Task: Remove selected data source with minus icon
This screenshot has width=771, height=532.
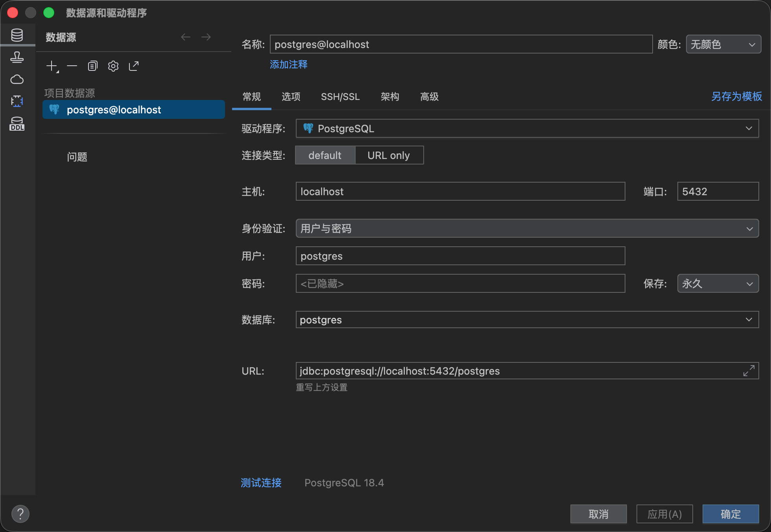Action: pyautogui.click(x=72, y=66)
